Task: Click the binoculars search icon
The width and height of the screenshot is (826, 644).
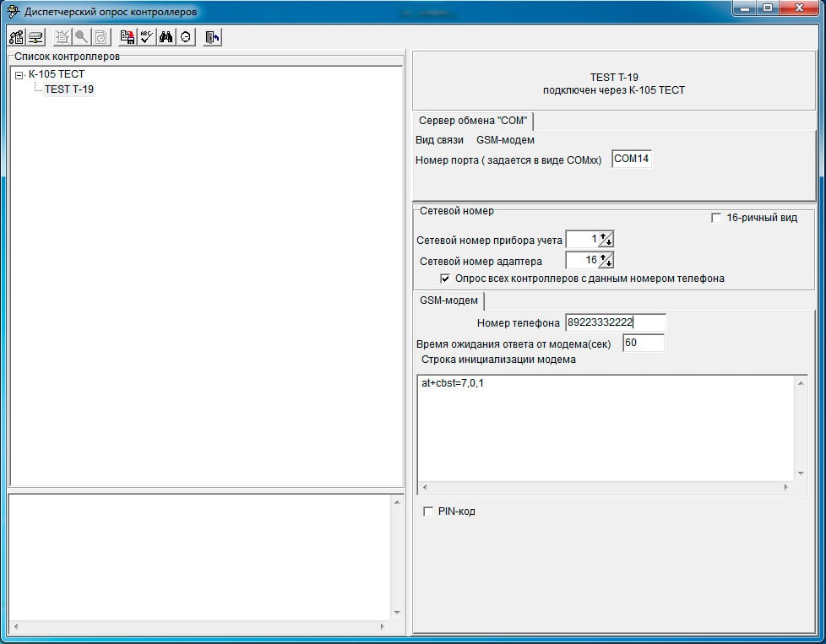Action: 166,37
